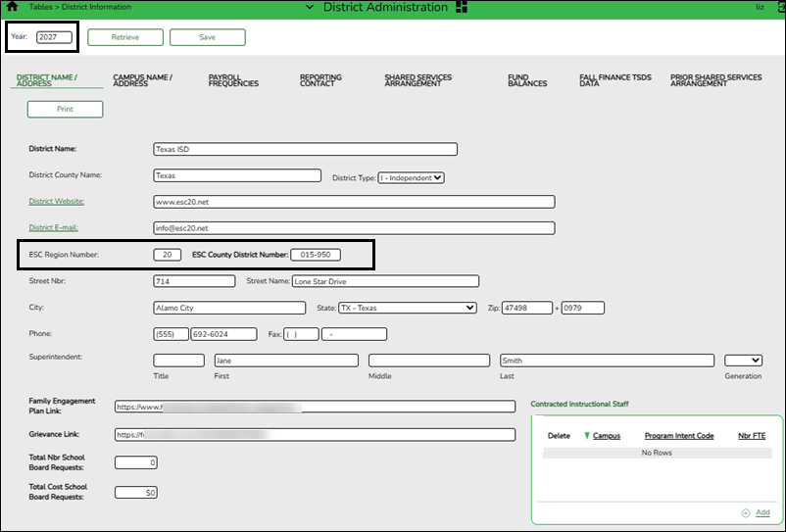Click the ESC Region Number field

click(167, 255)
